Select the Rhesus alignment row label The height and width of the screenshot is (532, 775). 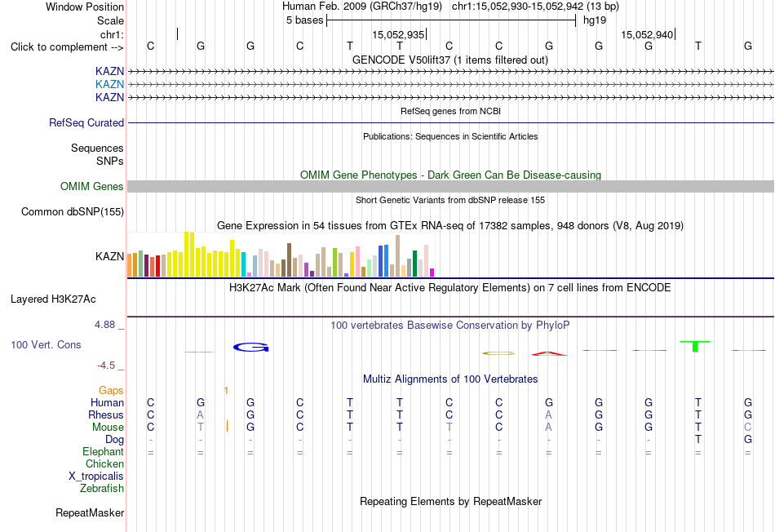[x=106, y=415]
